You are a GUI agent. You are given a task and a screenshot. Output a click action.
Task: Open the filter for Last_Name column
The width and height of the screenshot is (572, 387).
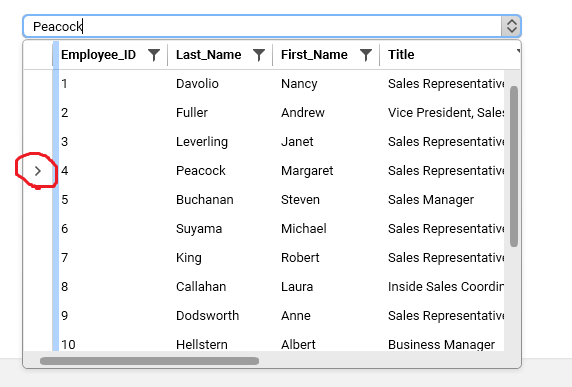click(x=259, y=55)
